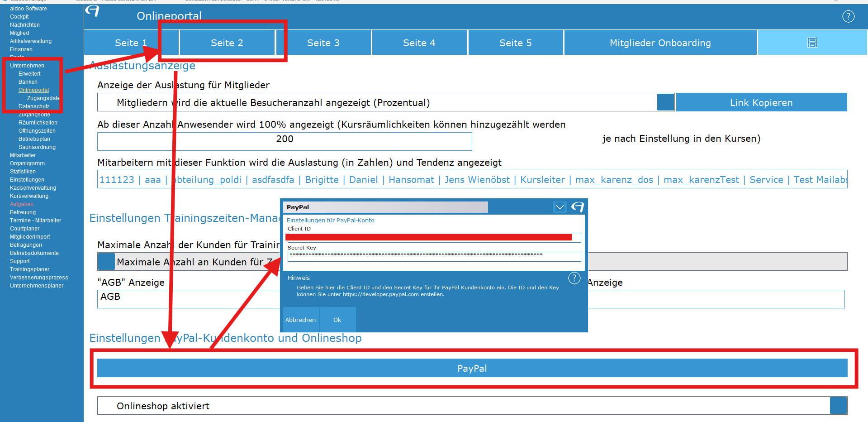This screenshot has width=868, height=422.
Task: Open help in the Onlineportal header
Action: (x=848, y=17)
